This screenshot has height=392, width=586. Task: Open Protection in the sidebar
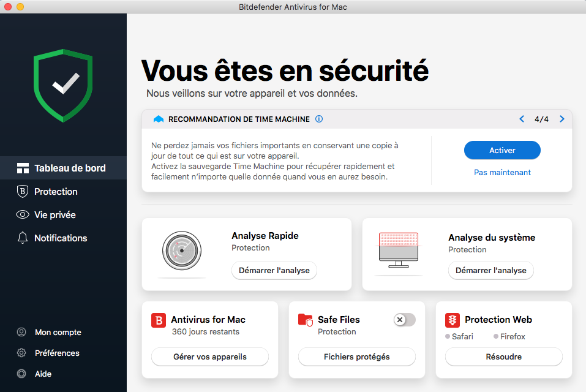[x=63, y=191]
